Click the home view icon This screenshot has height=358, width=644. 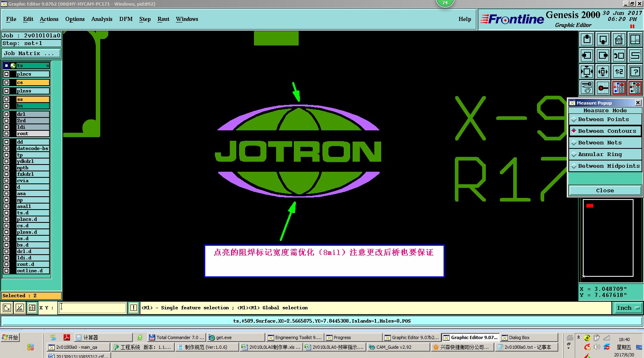tap(619, 39)
